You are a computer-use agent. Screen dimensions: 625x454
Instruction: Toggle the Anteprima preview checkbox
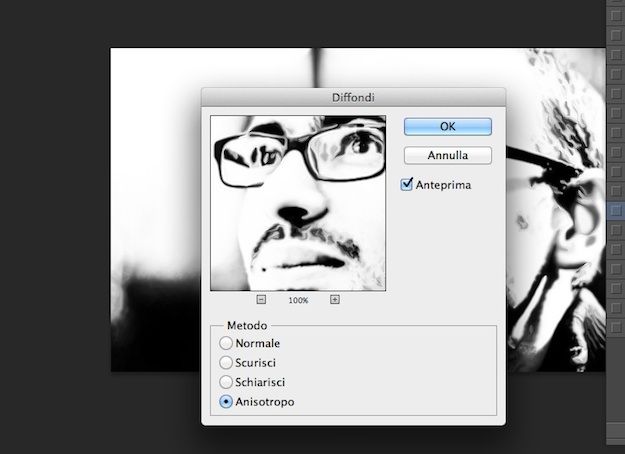pos(407,185)
